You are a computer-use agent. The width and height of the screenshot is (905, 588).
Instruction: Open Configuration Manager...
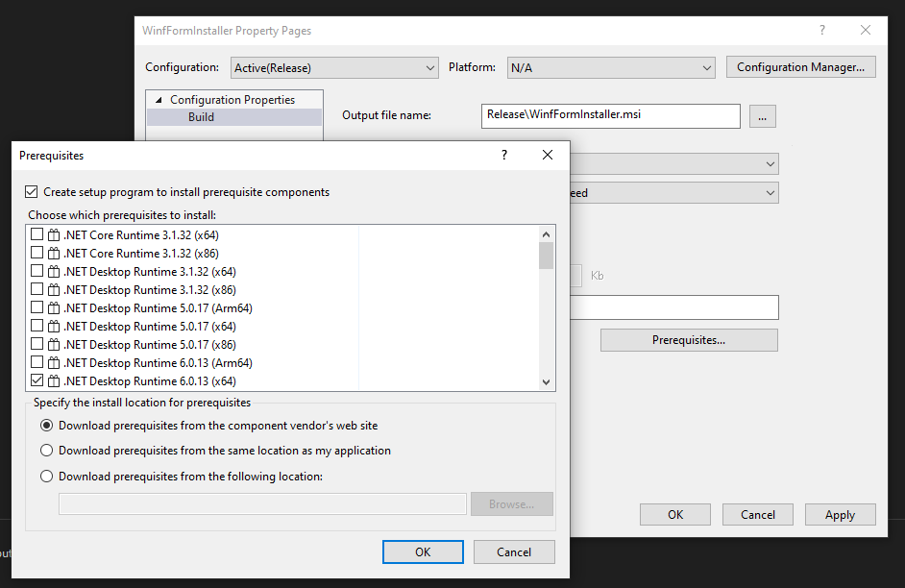(801, 67)
